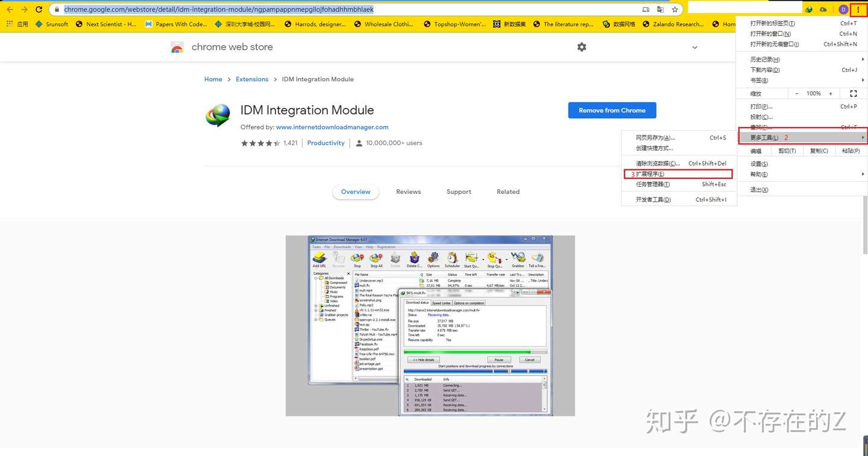868x456 pixels.
Task: Choose 打印(P)... from the menu
Action: 802,107
